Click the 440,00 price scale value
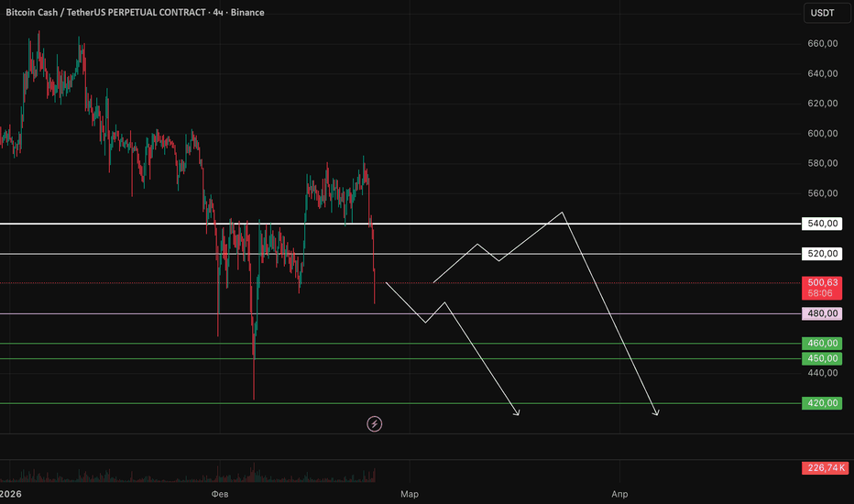Screen dimensions: 854x504 click(823, 373)
